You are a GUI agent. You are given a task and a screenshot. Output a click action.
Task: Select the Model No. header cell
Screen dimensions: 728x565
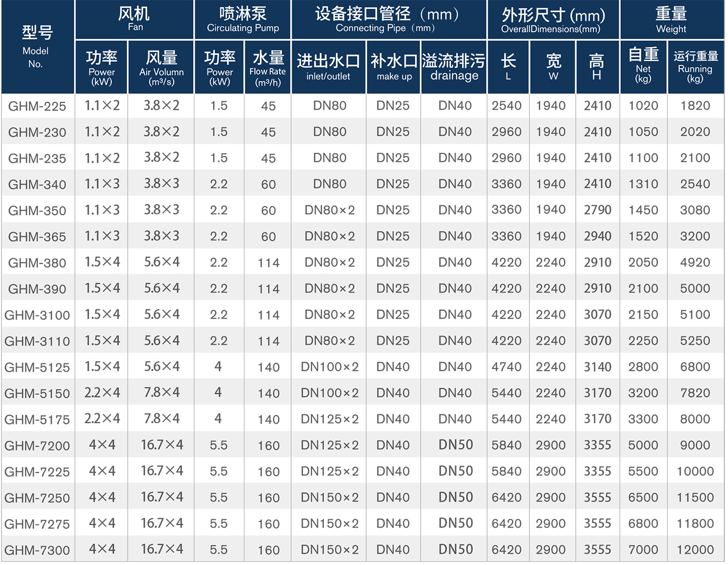[37, 47]
